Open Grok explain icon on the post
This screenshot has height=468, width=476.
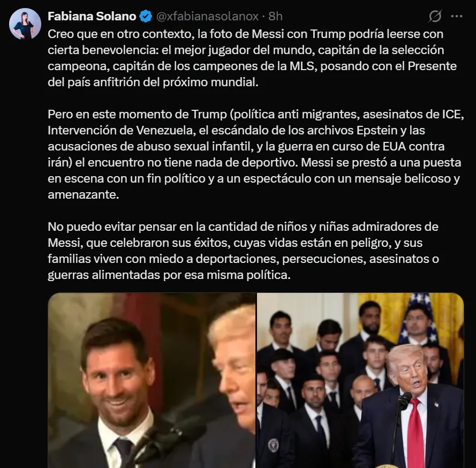tap(435, 16)
